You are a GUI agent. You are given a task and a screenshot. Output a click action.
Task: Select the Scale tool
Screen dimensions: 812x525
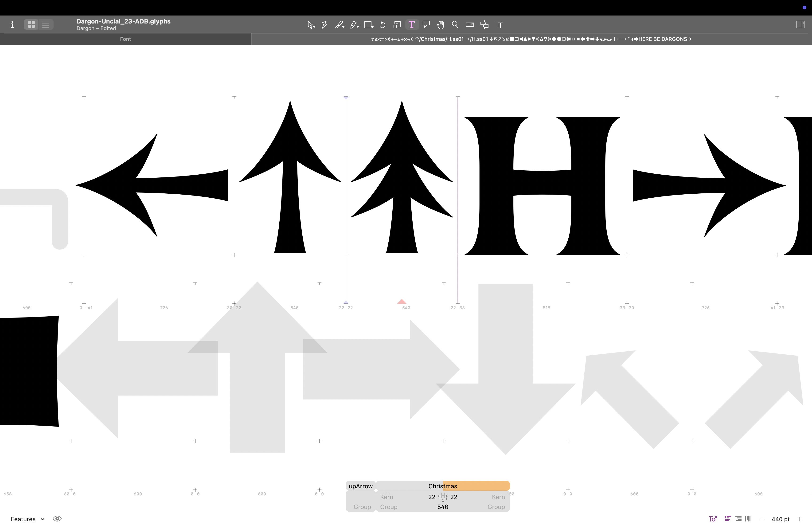click(397, 24)
